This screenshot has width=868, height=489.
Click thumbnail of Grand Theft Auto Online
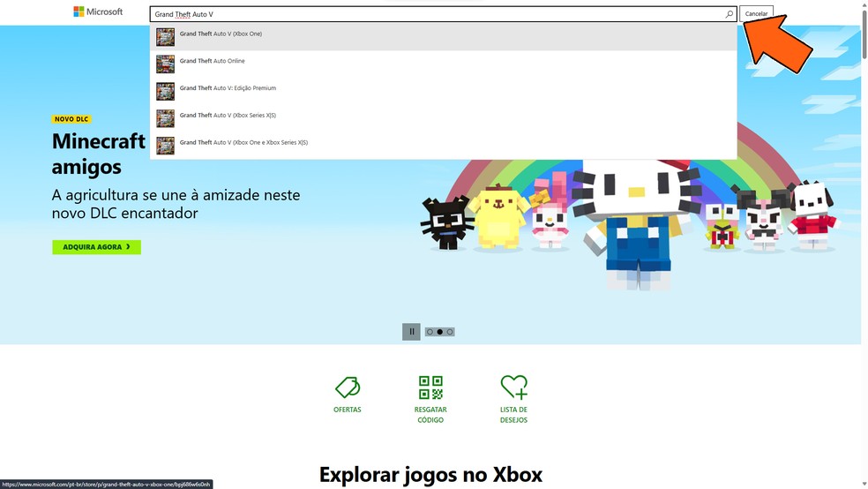tap(165, 64)
